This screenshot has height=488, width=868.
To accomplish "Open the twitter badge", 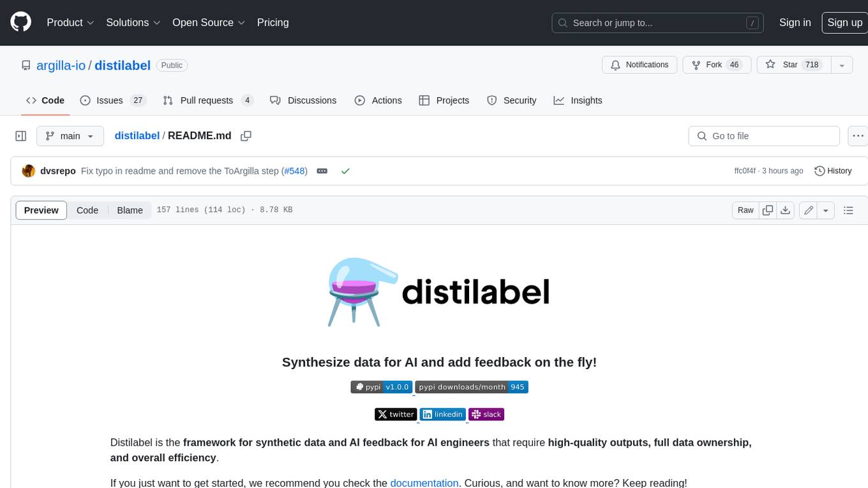I will pyautogui.click(x=396, y=414).
